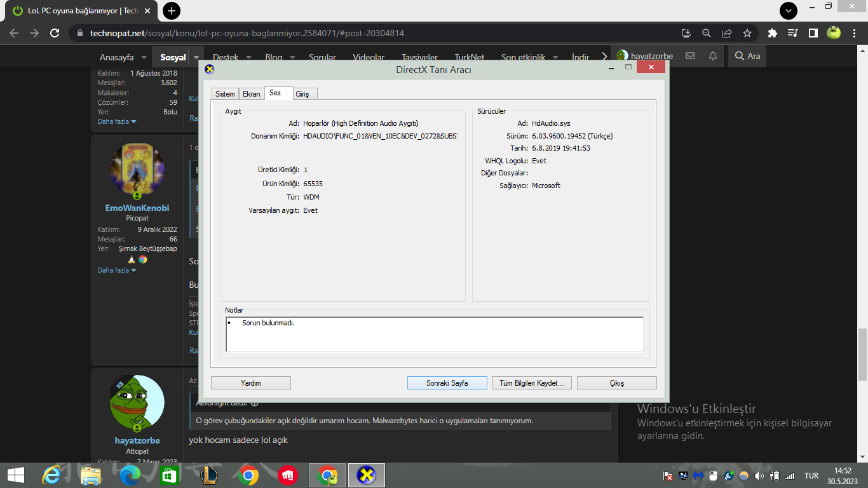
Task: Click hayatzorbe's Pepe avatar image
Action: 137,402
